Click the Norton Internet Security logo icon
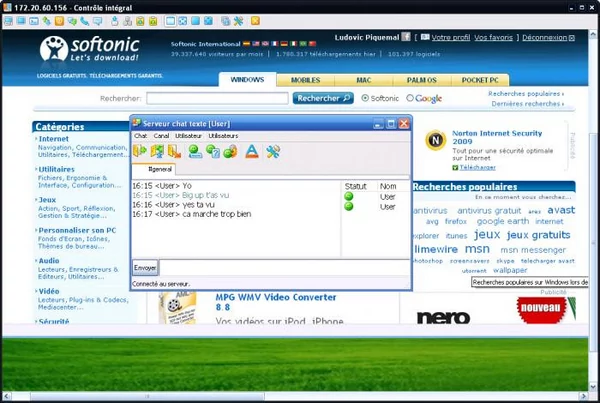The height and width of the screenshot is (403, 600). (x=435, y=140)
